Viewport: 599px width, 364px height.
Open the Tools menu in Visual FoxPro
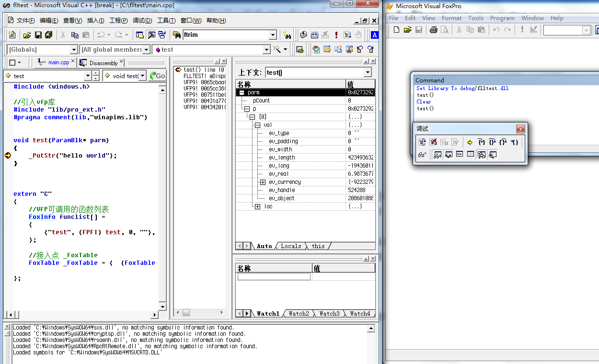[475, 18]
